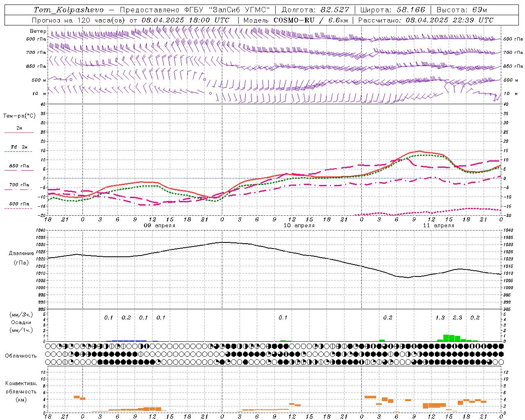This screenshot has height=420, width=525.
Task: Click the '(мм/3ч.)' precipitation unit label
Action: click(x=21, y=315)
